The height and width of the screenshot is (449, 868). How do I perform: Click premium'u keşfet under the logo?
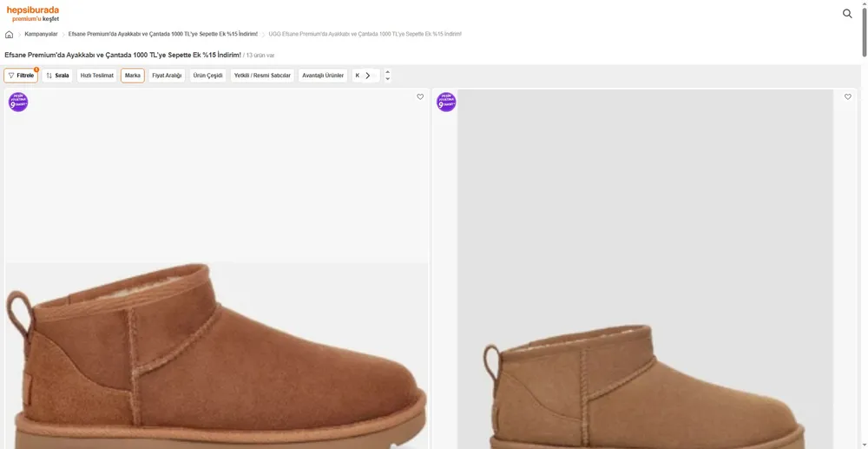click(36, 19)
